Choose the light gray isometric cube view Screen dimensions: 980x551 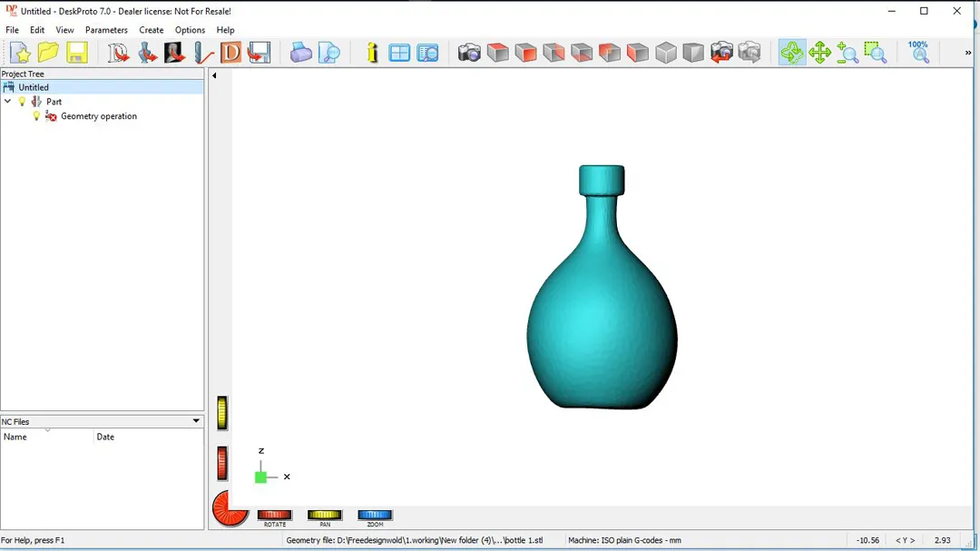[x=666, y=53]
